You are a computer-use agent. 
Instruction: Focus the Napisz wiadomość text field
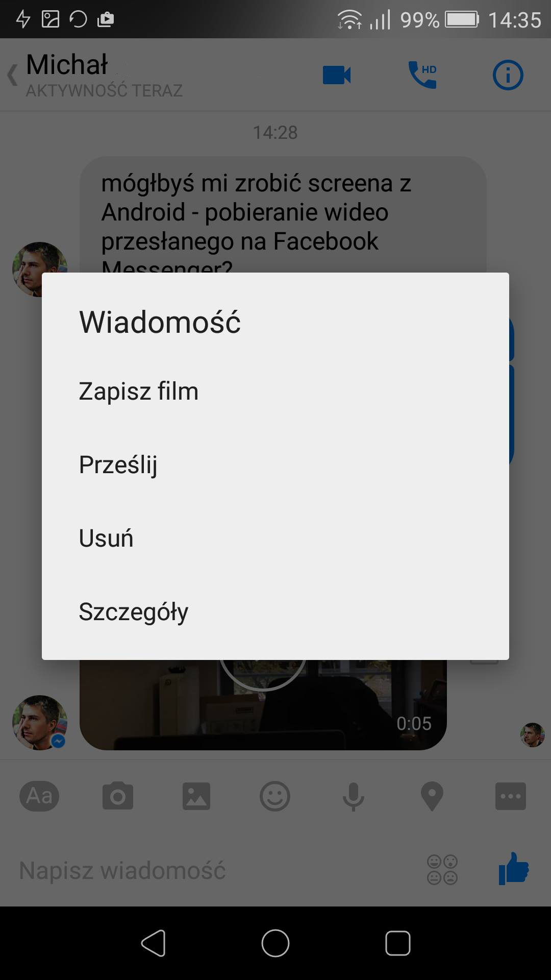coord(214,870)
